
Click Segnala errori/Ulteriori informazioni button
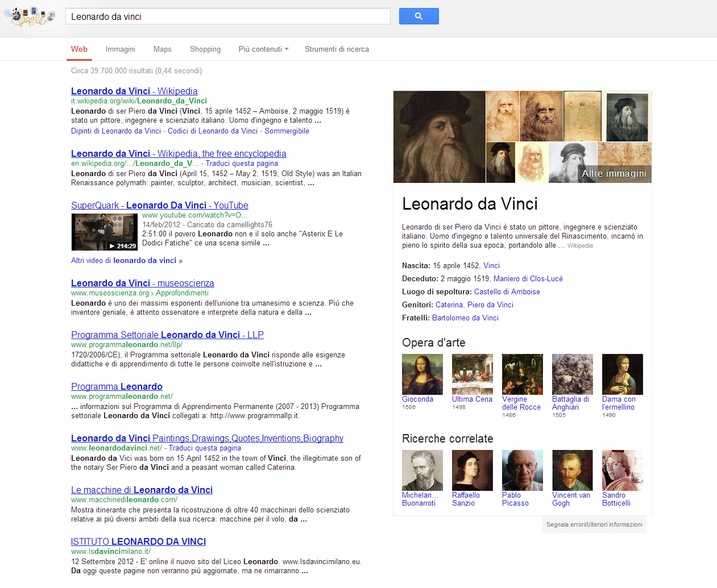pos(594,524)
